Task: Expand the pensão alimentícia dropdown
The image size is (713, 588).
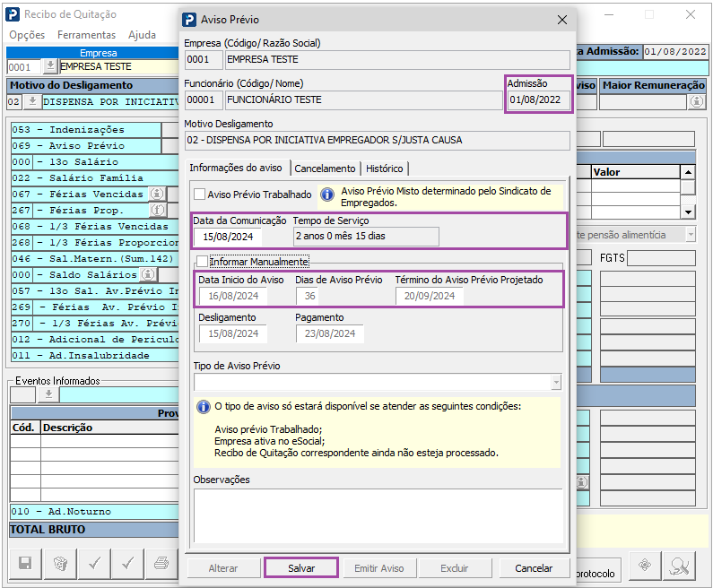Action: (x=691, y=235)
